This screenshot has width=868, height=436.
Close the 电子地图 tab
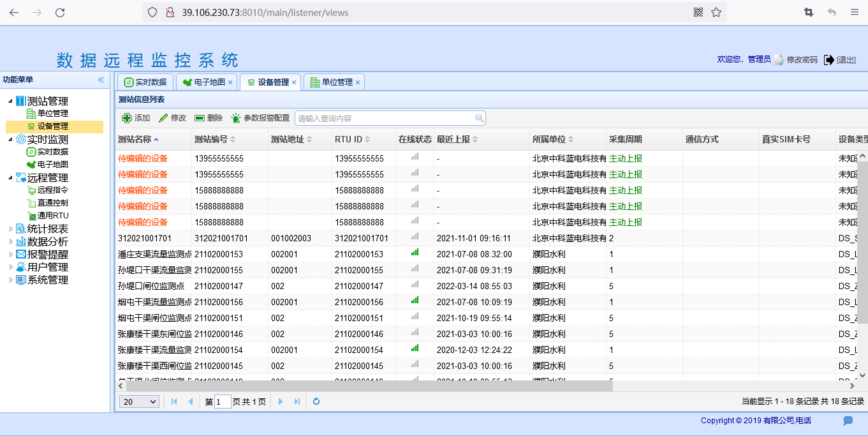[x=230, y=82]
